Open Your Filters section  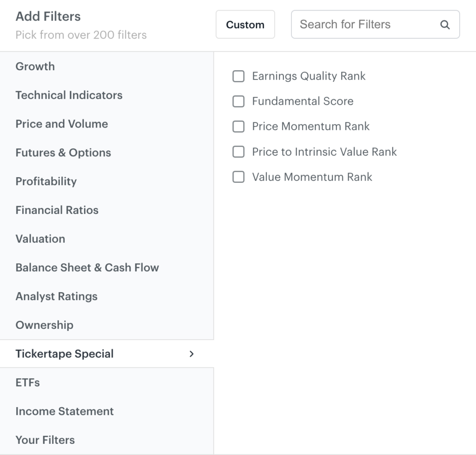[x=45, y=440]
